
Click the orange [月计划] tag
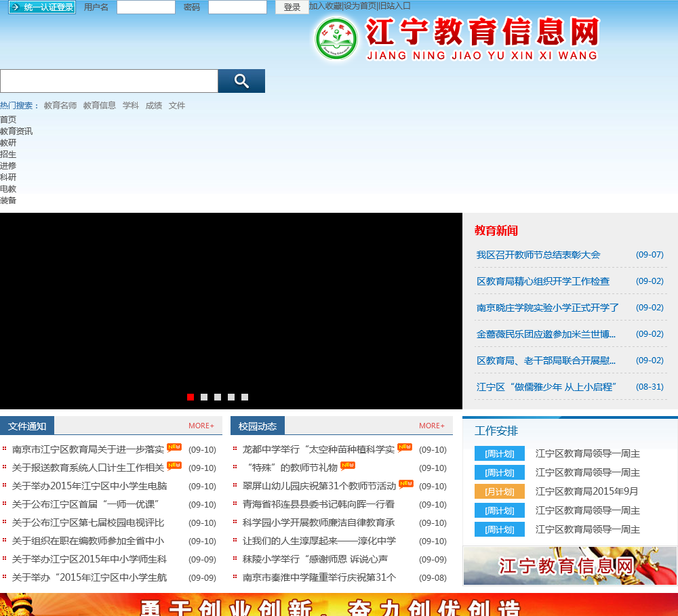point(500,491)
